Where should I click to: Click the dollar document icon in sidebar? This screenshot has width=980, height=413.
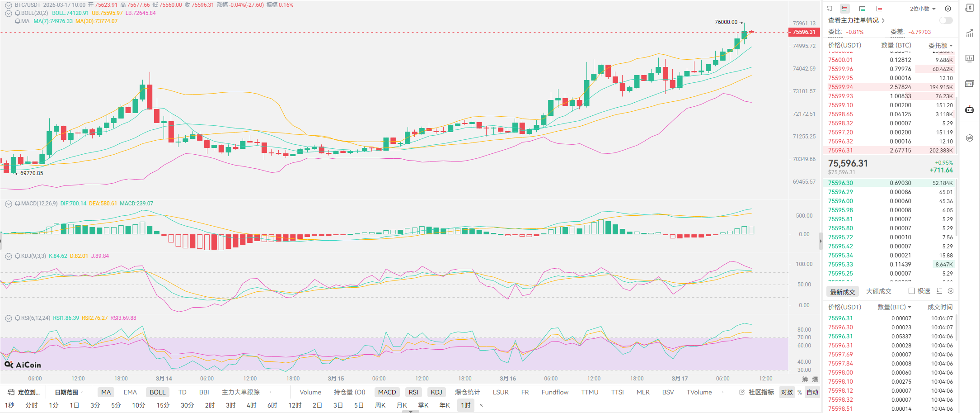click(970, 8)
